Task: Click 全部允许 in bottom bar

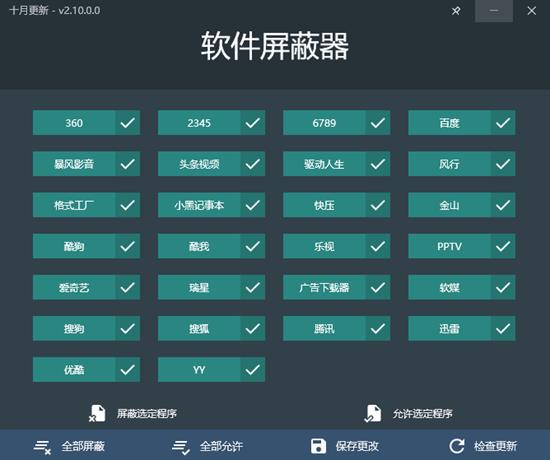Action: (221, 446)
